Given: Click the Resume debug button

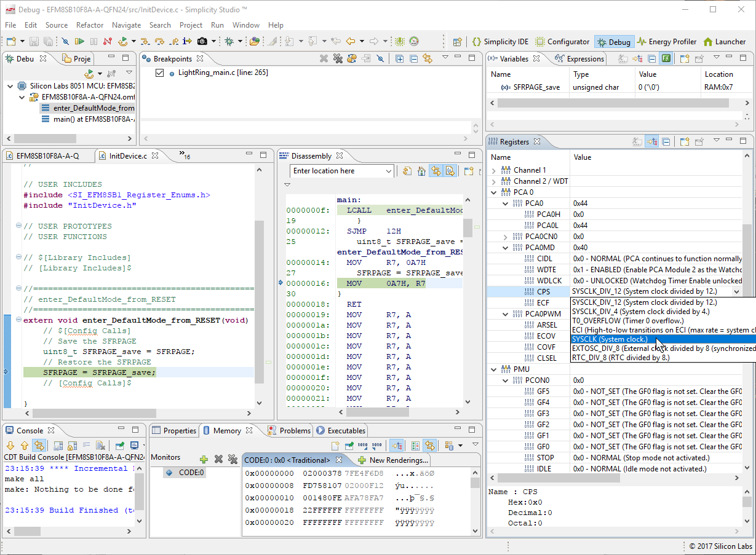Looking at the screenshot, I should coord(79,42).
